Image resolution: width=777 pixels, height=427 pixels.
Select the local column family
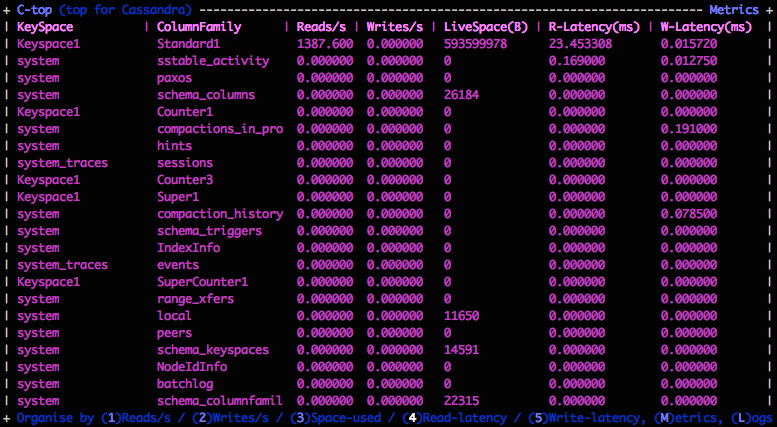[x=174, y=316]
